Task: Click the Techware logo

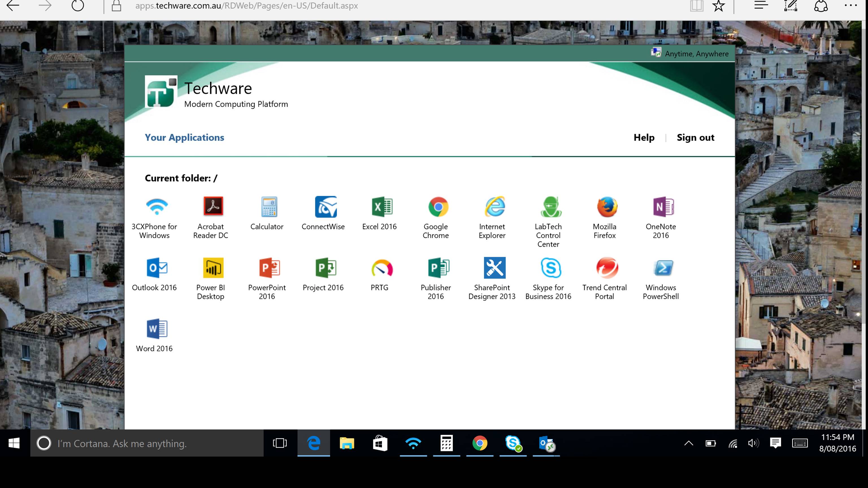Action: 161,91
